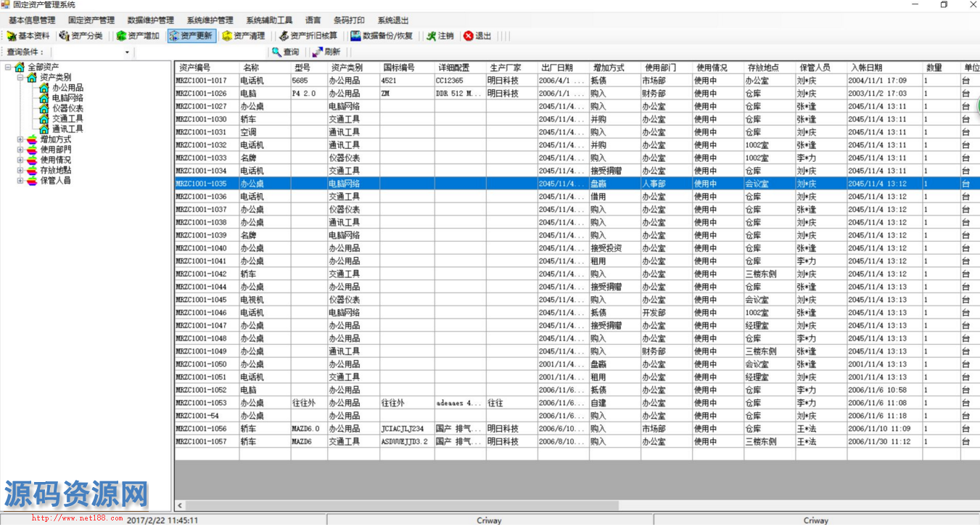Select the 资产更新 toolbar button
Screen dimensions: 980x527
tap(191, 36)
